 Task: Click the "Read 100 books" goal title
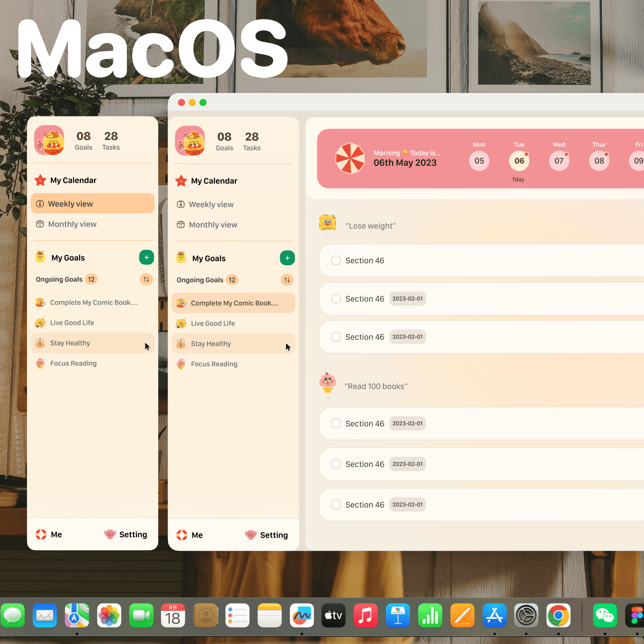[x=376, y=386]
